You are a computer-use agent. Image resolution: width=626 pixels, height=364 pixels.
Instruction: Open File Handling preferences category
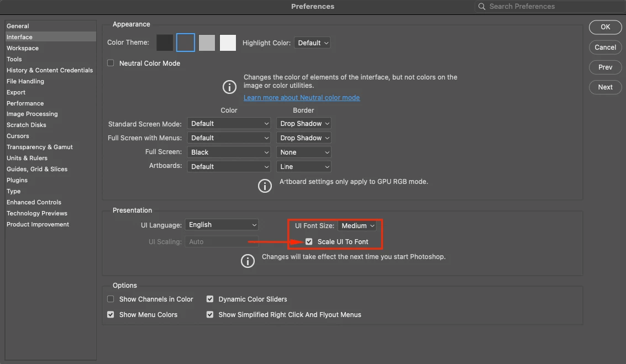click(x=50, y=81)
